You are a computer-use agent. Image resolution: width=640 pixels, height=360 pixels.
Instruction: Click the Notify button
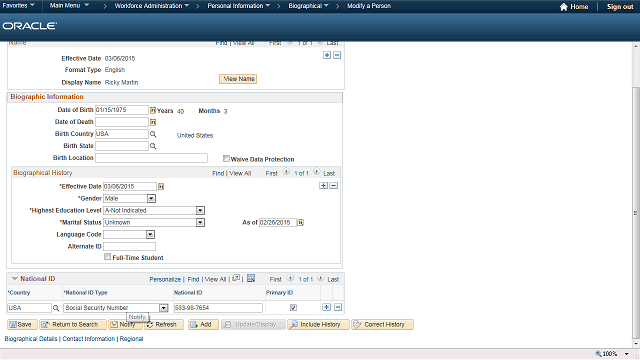pos(124,324)
